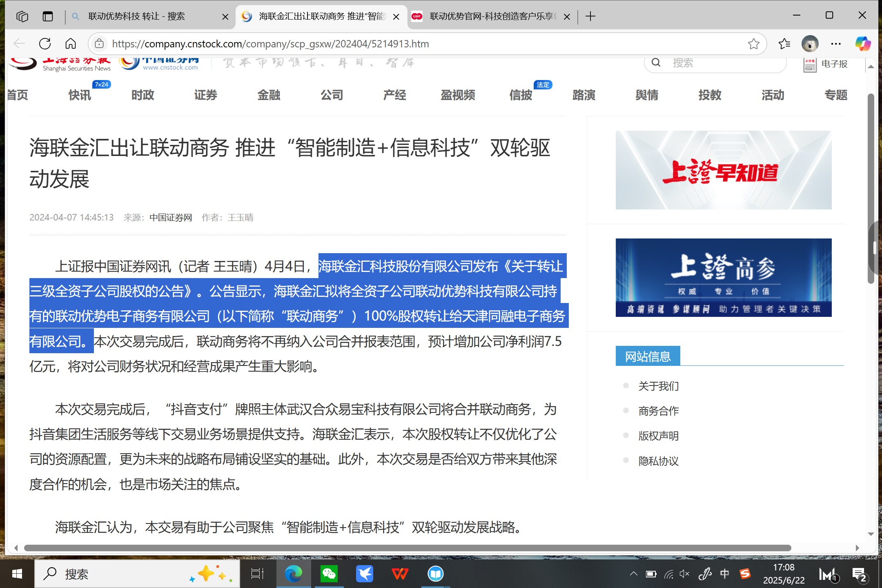Click the Shanghai Securities News logo

60,65
